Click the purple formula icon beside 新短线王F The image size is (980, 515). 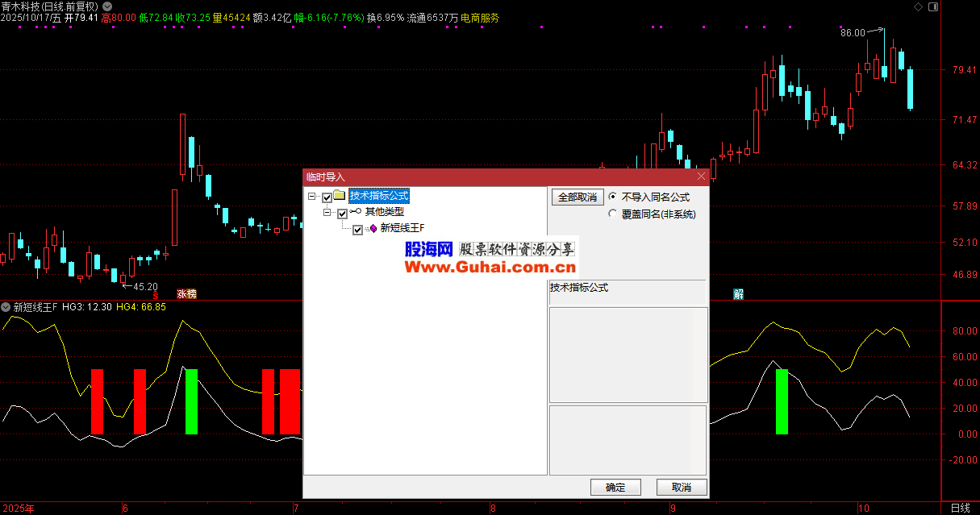tap(373, 229)
